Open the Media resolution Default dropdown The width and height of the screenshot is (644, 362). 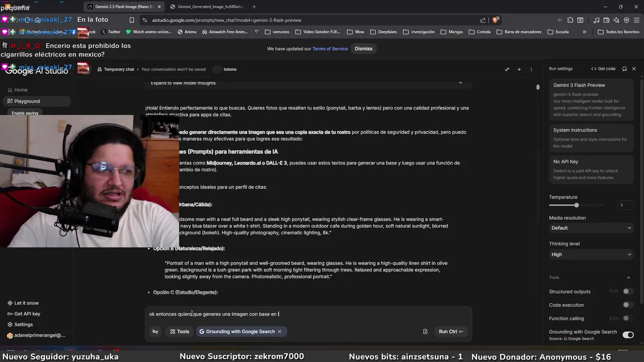pos(591,228)
